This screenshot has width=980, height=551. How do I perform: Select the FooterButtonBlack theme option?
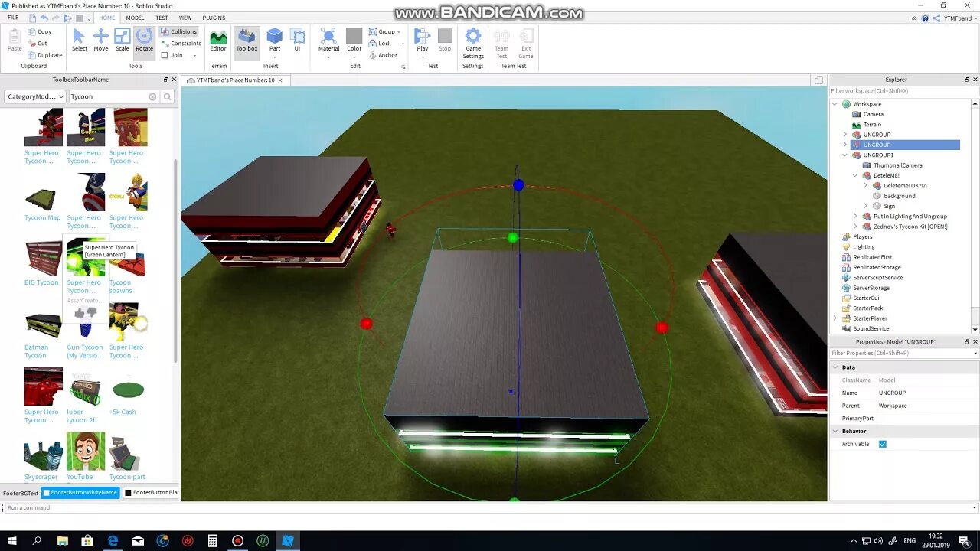pyautogui.click(x=150, y=493)
